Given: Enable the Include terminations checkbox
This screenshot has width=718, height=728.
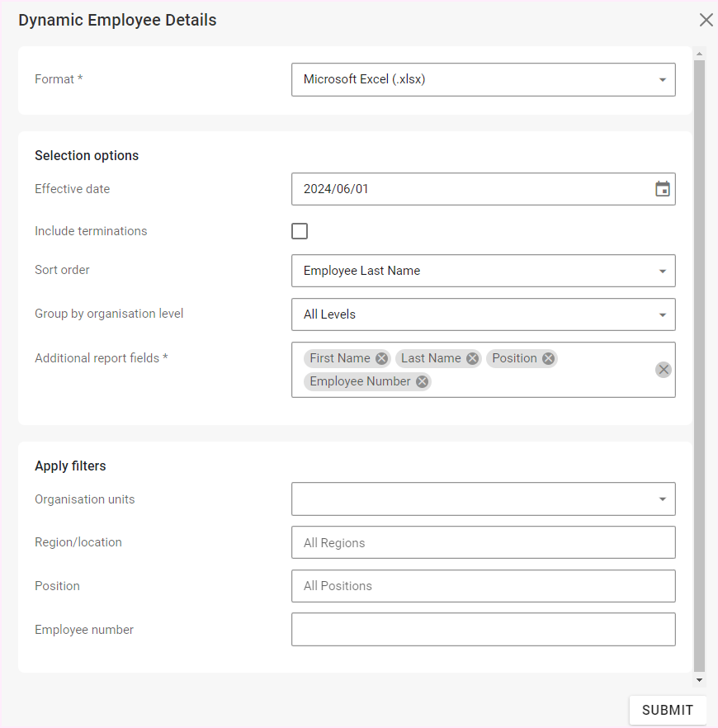Looking at the screenshot, I should tap(300, 231).
